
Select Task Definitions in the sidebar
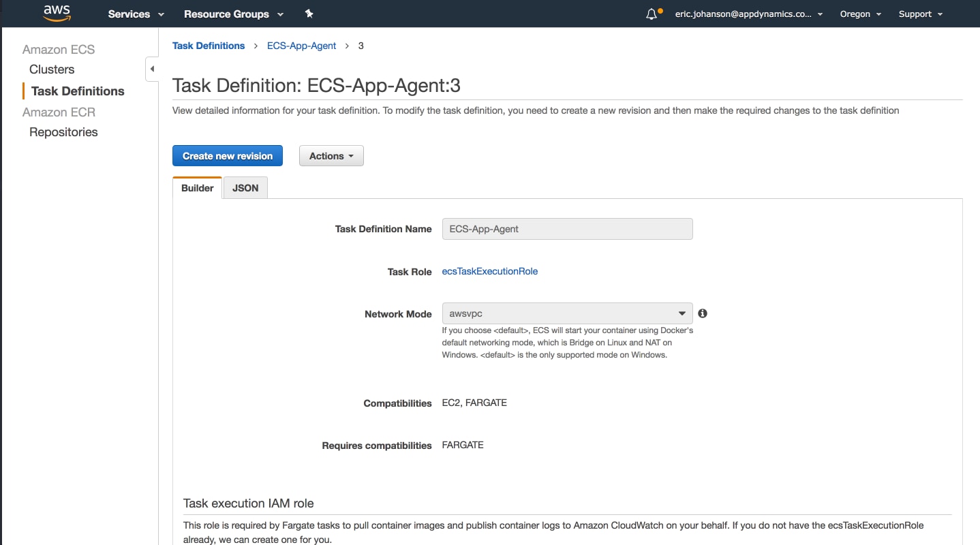point(78,91)
